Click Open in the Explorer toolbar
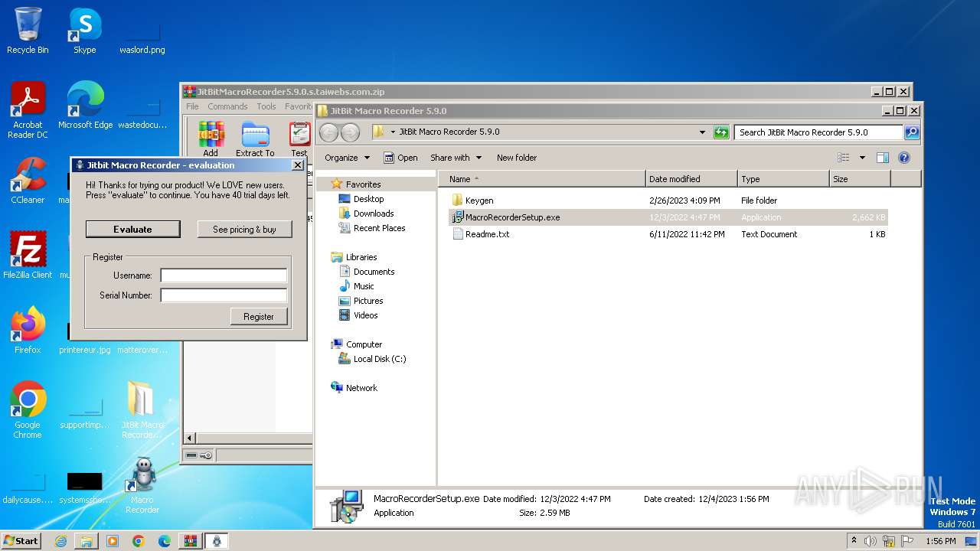 point(400,158)
